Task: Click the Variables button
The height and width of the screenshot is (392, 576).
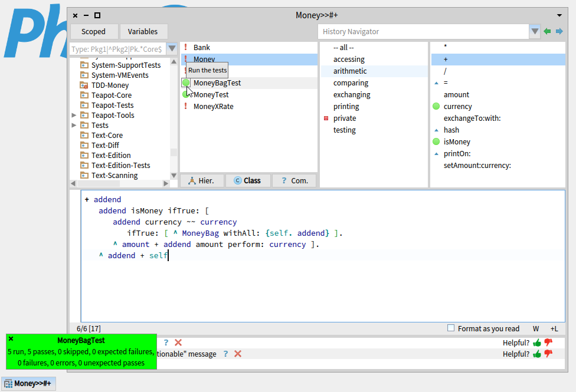Action: [143, 32]
